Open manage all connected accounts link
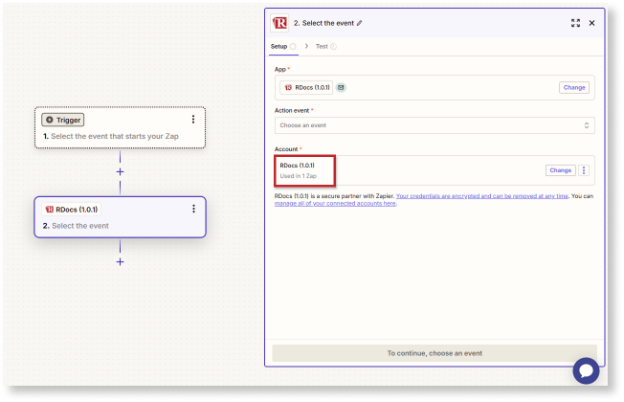Image resolution: width=624 pixels, height=402 pixels. coord(335,203)
